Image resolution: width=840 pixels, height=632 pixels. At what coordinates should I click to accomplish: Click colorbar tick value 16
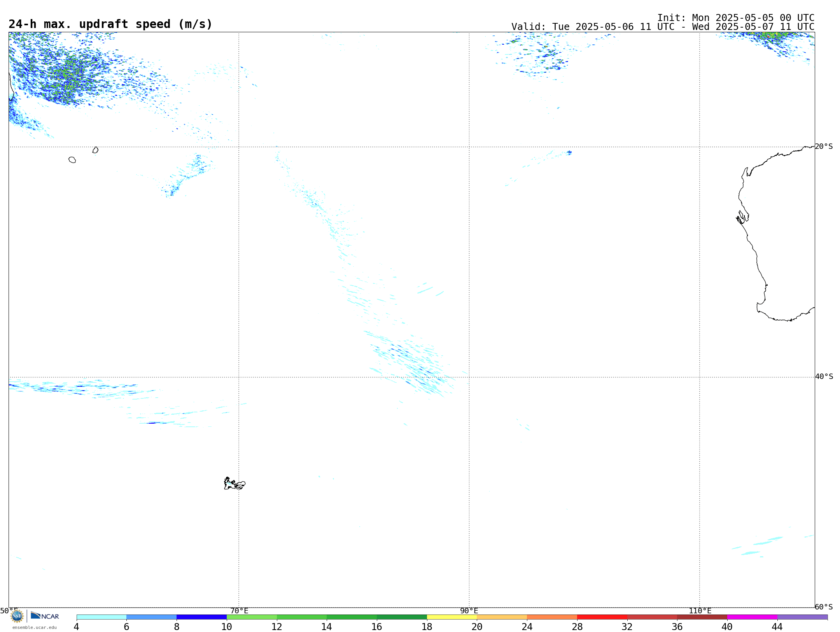[x=377, y=627]
